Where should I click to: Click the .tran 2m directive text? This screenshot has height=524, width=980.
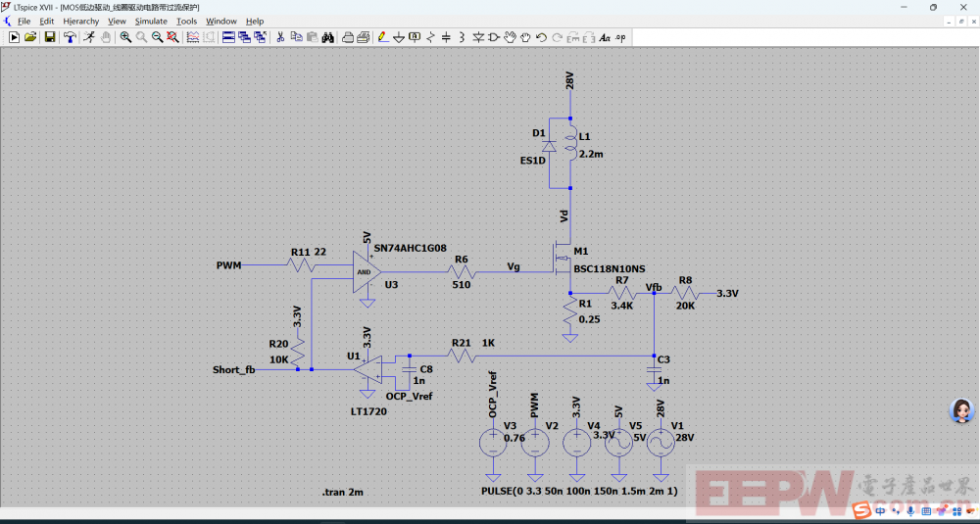[342, 491]
